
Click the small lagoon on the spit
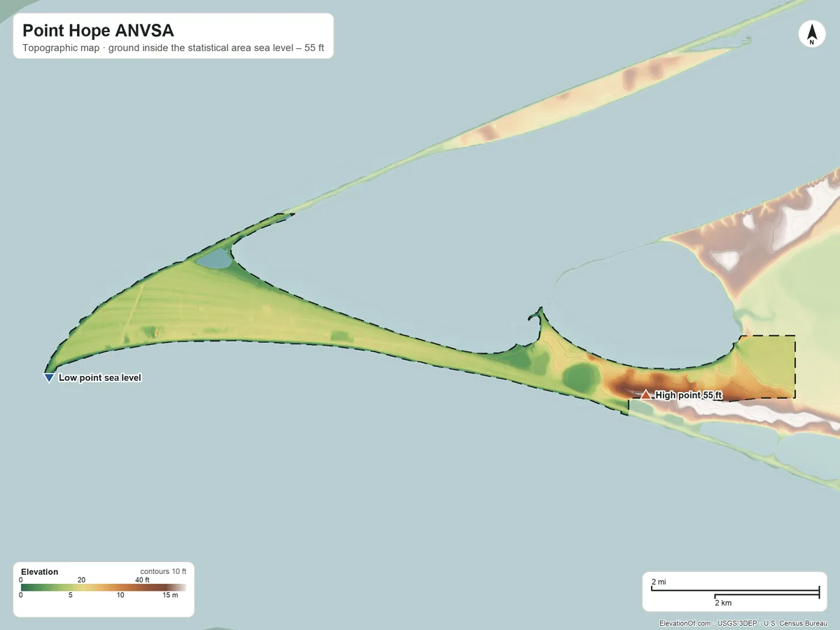pyautogui.click(x=213, y=260)
